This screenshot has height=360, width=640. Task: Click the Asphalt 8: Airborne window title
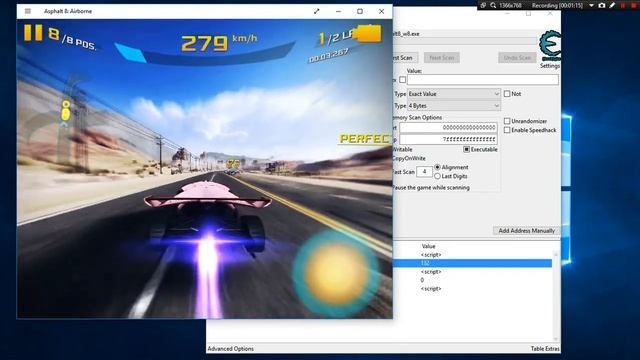68,11
